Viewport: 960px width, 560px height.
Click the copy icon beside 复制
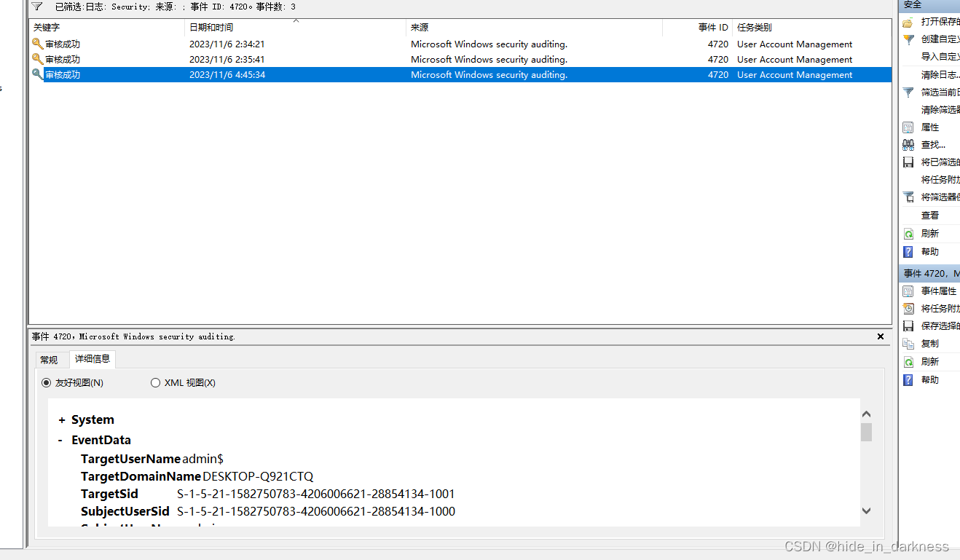pyautogui.click(x=908, y=344)
